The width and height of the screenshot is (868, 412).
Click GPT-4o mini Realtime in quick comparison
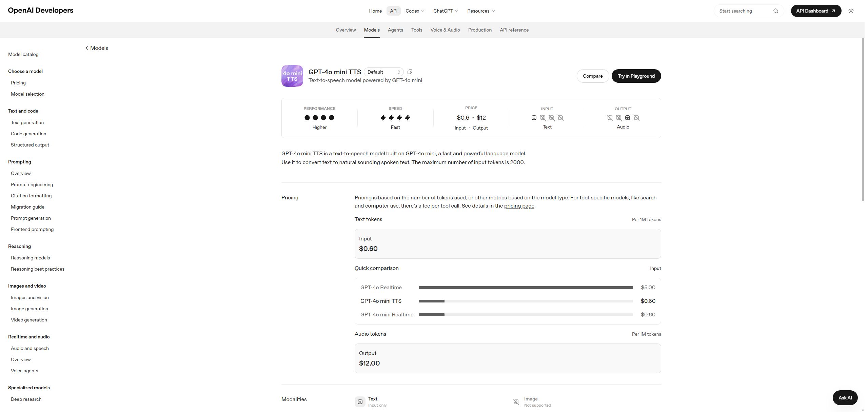[x=387, y=315]
